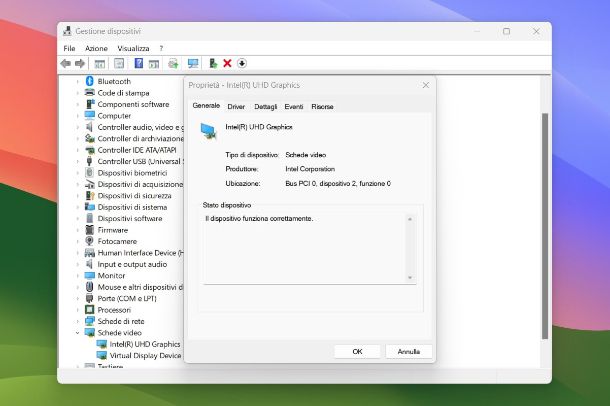Click the Firmware chip icon
Viewport: 610px width, 406px height.
(89, 230)
